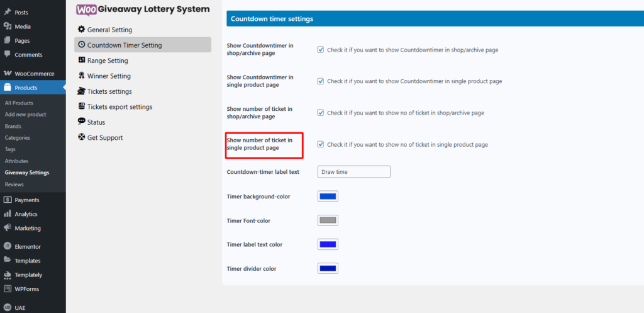Click the Media icon in sidebar
Image resolution: width=644 pixels, height=313 pixels.
coord(8,26)
